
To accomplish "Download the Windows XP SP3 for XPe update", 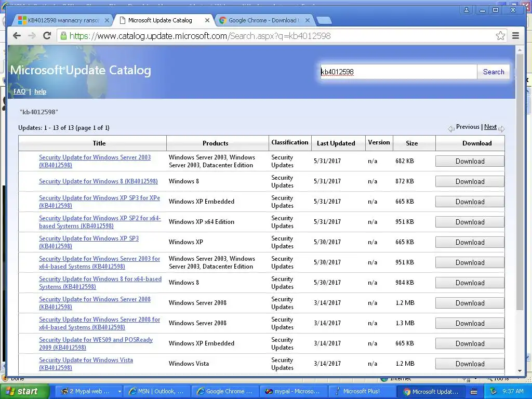I will coord(470,202).
